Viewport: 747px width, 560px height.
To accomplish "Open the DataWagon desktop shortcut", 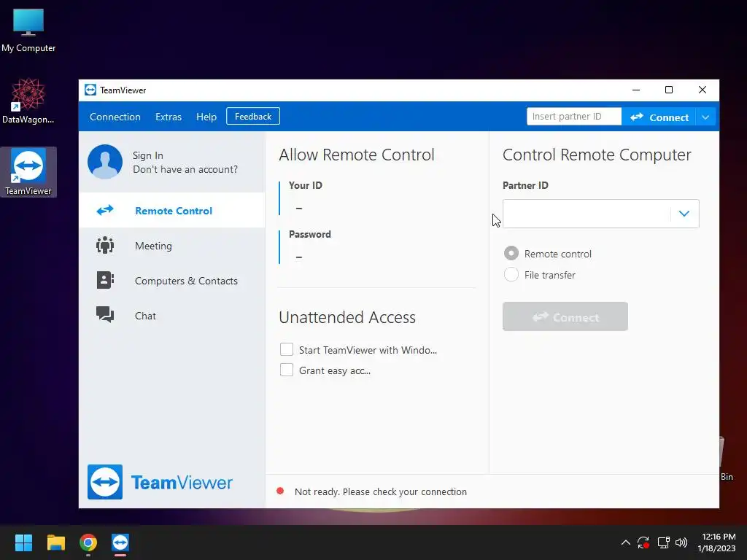I will coord(28,101).
